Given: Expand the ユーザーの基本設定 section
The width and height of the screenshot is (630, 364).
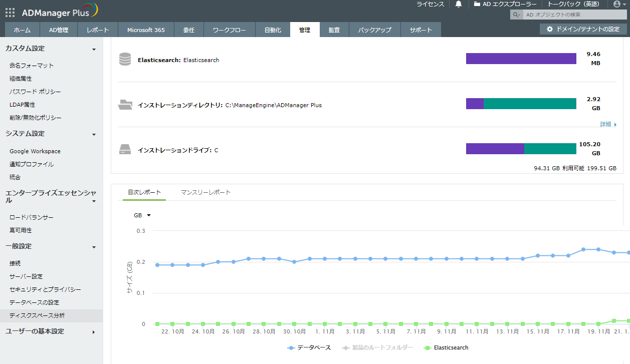Looking at the screenshot, I should click(94, 332).
